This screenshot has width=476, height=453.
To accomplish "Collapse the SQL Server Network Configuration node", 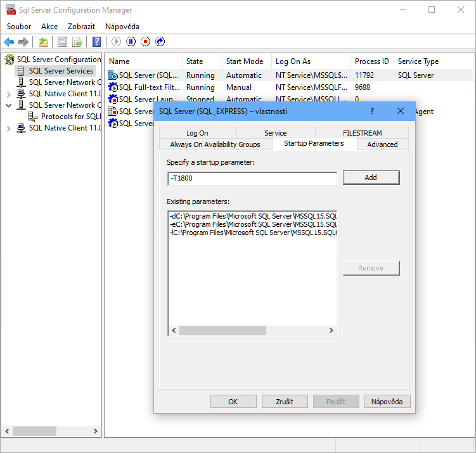I will pos(8,106).
